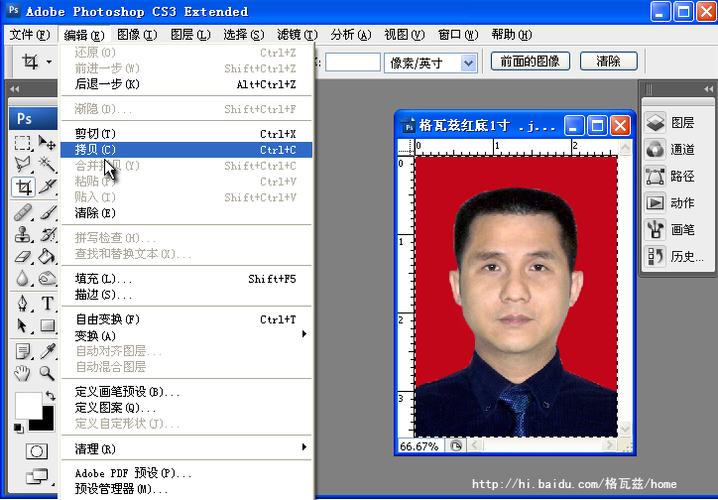Select the Notes tool
The height and width of the screenshot is (500, 718).
tap(22, 351)
